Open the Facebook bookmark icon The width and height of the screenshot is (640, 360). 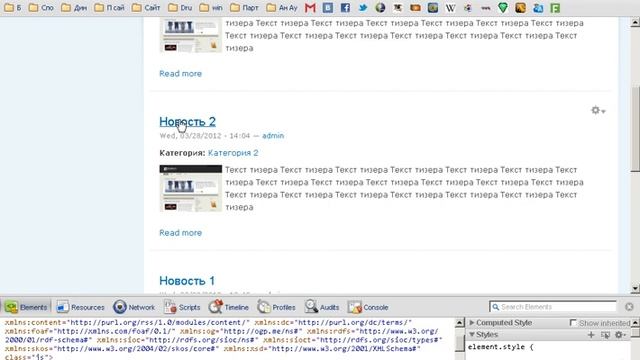click(345, 8)
